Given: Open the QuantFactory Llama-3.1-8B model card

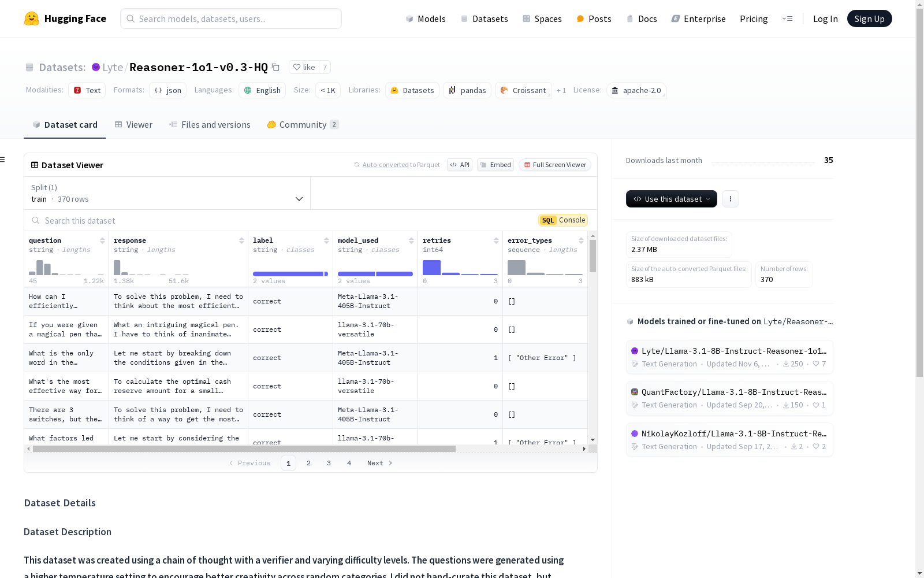Looking at the screenshot, I should [x=729, y=398].
